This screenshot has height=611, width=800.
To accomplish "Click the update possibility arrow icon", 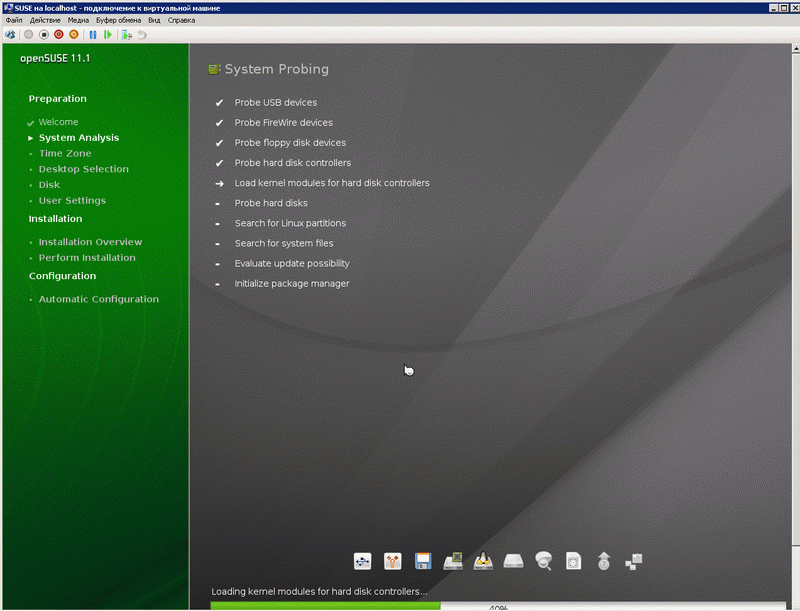I will pyautogui.click(x=604, y=561).
